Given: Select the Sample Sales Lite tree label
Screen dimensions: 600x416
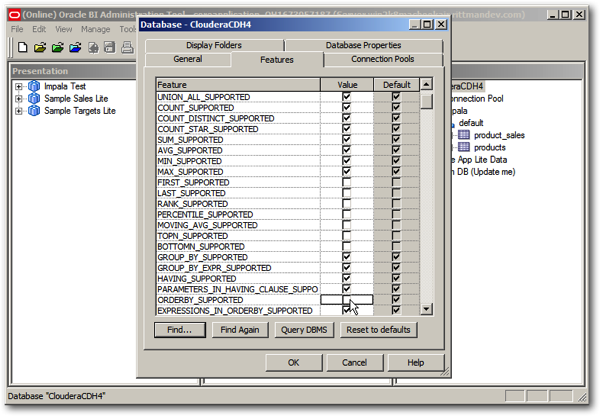Looking at the screenshot, I should pos(76,99).
